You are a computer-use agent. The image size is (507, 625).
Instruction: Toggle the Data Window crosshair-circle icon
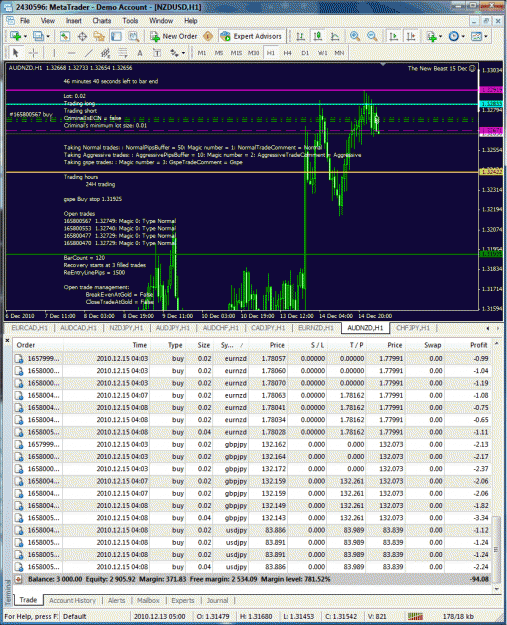82,36
